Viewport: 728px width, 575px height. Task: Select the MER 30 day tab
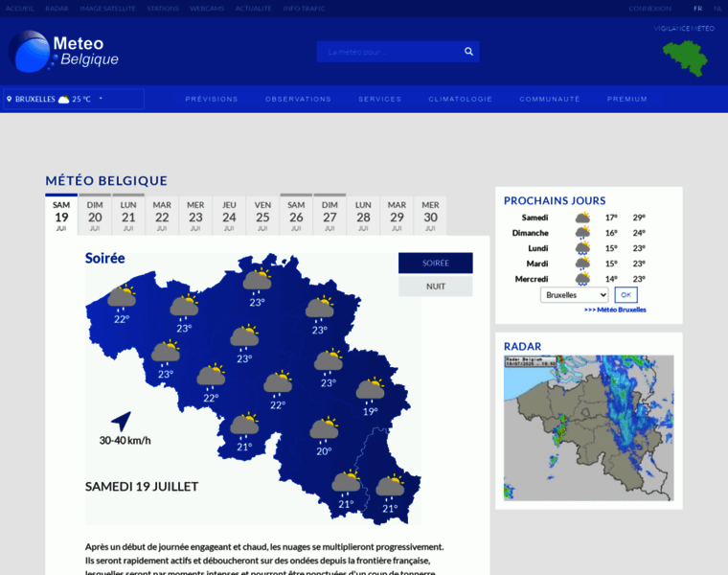point(430,216)
